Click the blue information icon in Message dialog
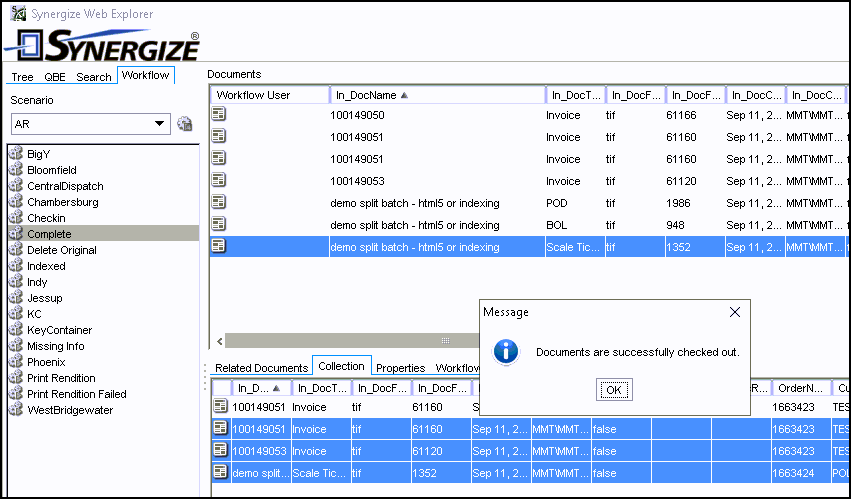 coord(506,352)
